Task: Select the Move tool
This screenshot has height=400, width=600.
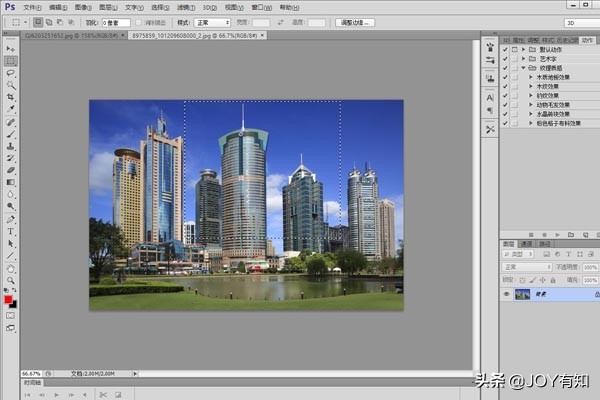Action: 10,49
